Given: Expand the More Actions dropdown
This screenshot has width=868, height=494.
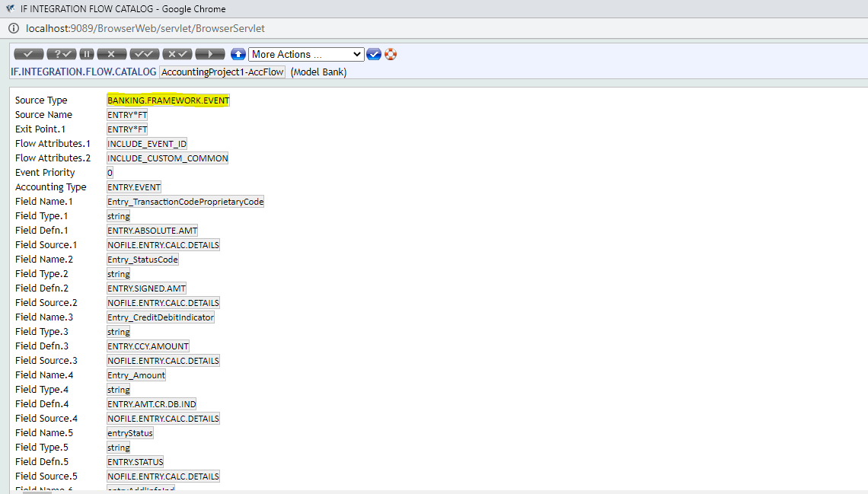Looking at the screenshot, I should (306, 54).
